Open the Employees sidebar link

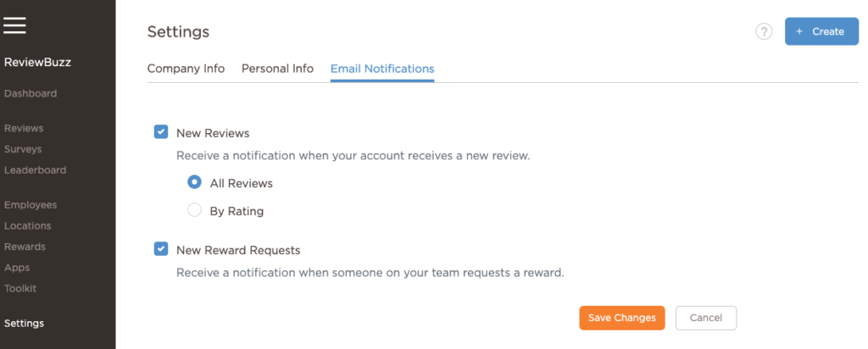[x=31, y=205]
